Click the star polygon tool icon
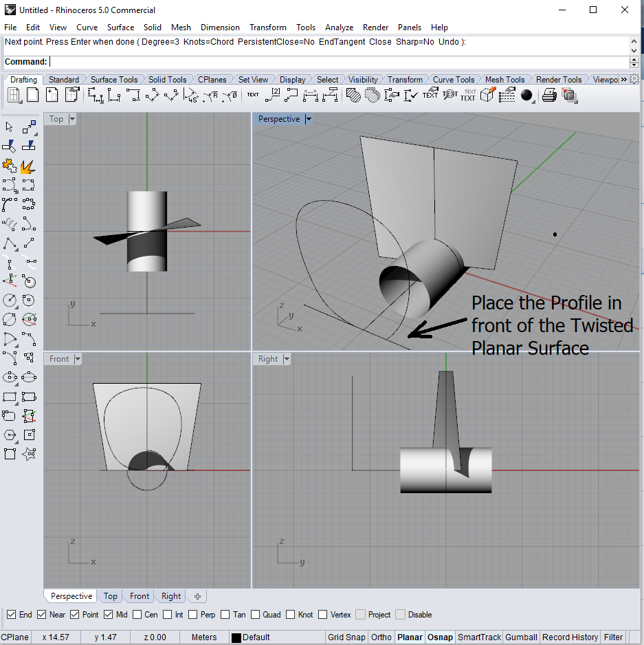 29,454
